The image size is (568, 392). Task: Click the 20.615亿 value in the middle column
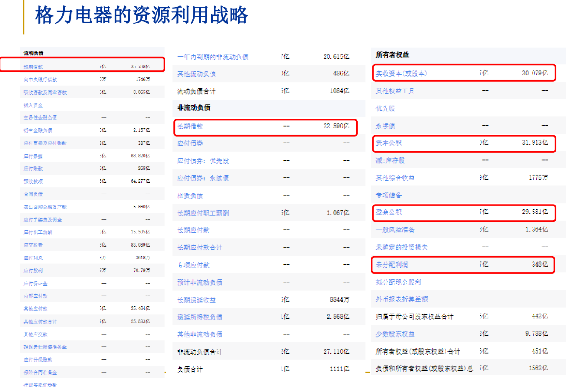[336, 57]
